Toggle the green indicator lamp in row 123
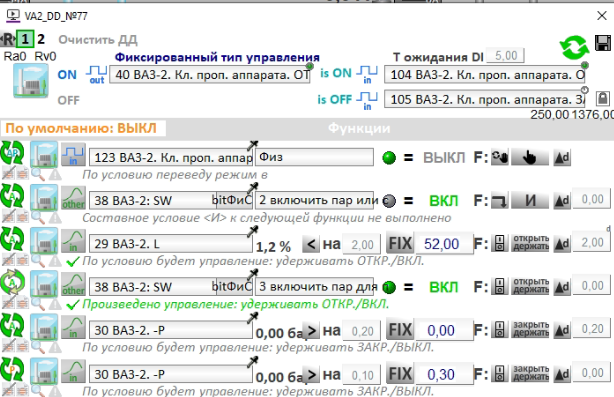614x397 pixels. click(x=389, y=158)
